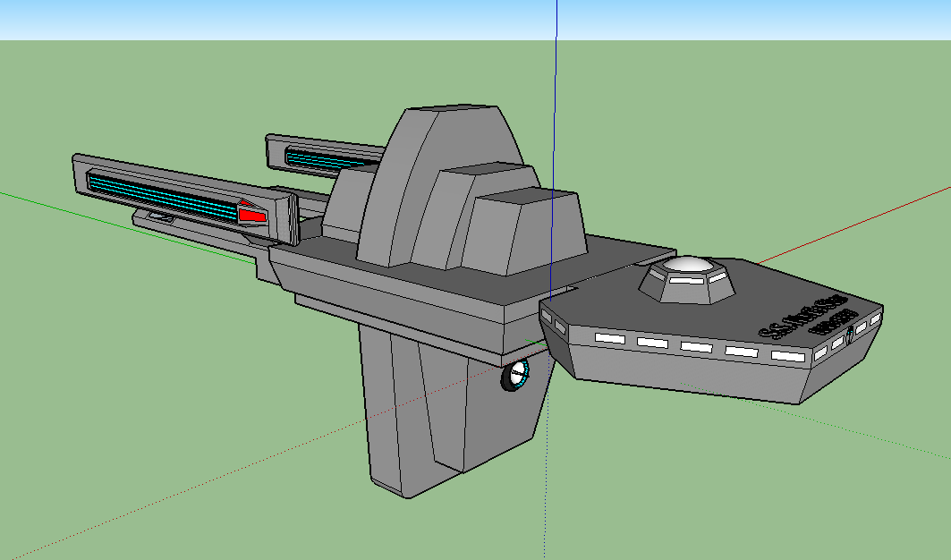Click the round deflector dish under the hull
The image size is (951, 560).
point(515,375)
